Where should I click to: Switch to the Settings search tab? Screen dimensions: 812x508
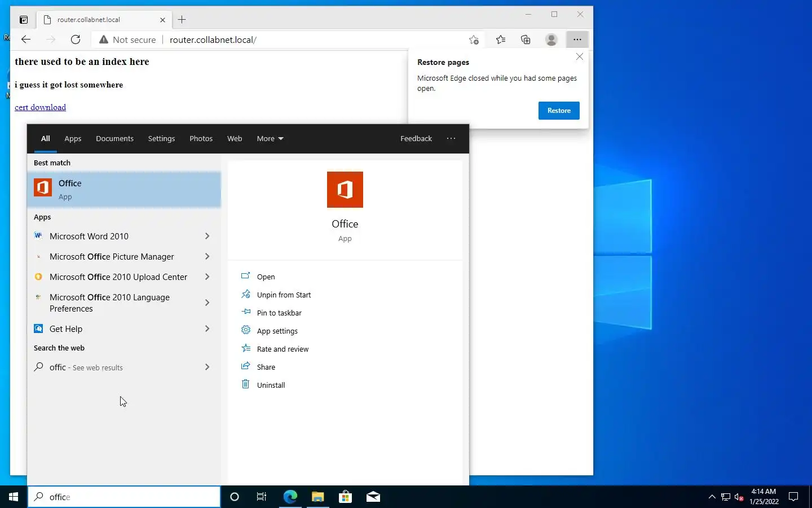click(161, 138)
